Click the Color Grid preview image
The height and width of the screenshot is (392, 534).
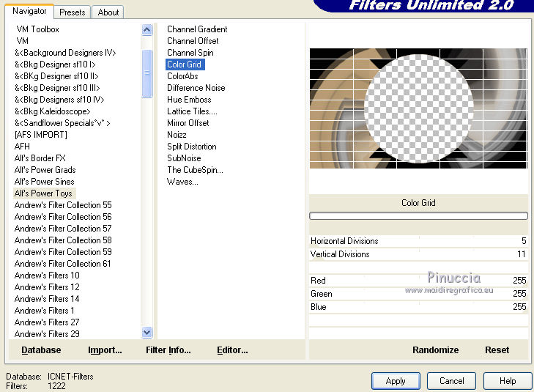418,108
